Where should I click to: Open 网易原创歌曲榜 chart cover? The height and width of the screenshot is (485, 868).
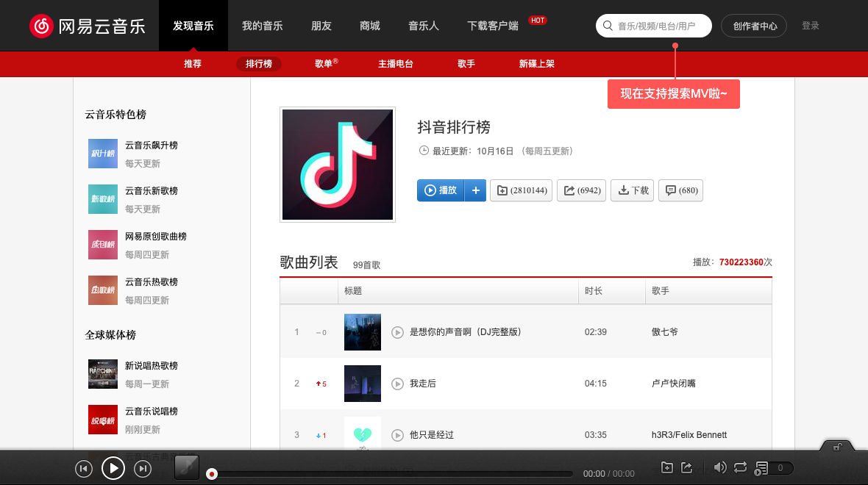pos(103,245)
